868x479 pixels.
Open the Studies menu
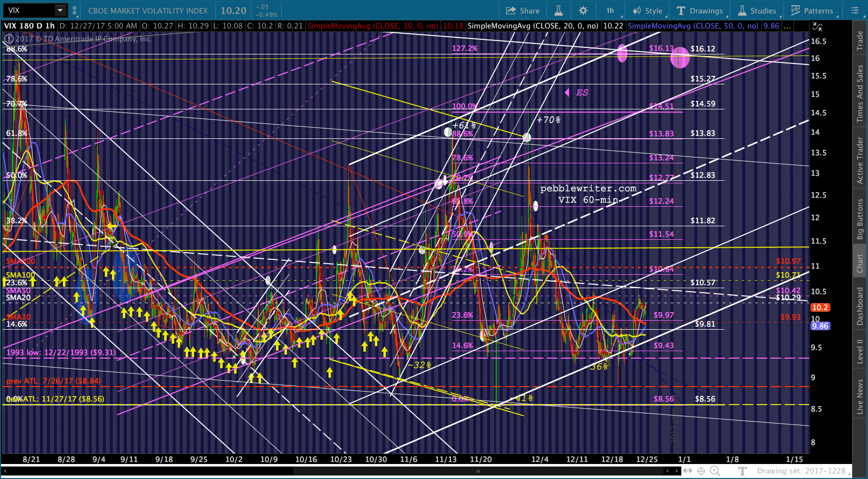757,10
